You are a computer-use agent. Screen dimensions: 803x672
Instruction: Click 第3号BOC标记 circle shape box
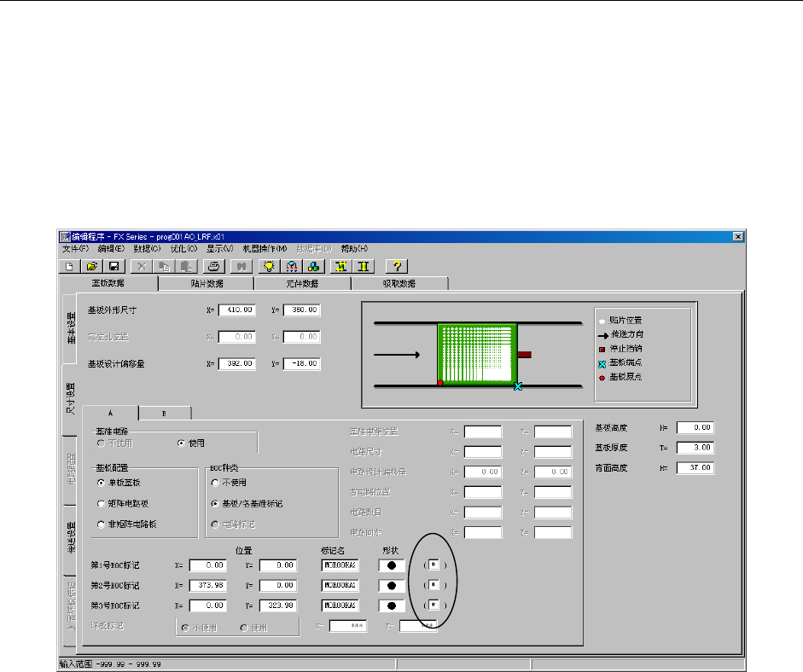(392, 605)
